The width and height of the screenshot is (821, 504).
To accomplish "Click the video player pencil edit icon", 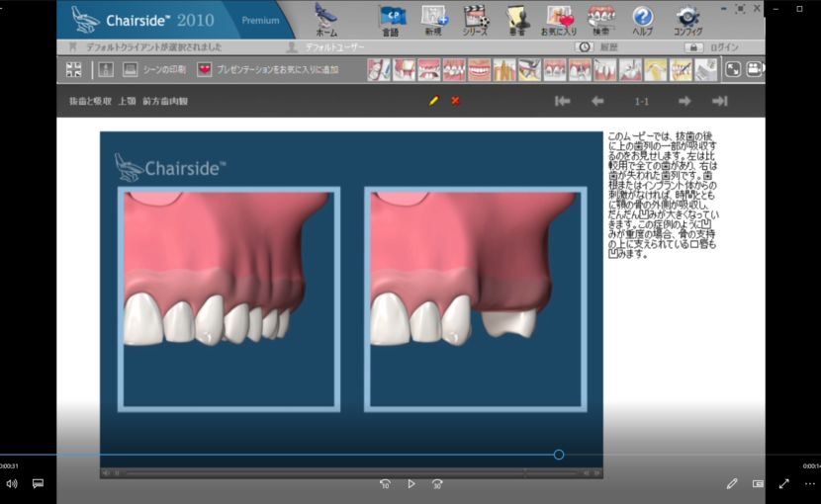I will click(x=732, y=484).
